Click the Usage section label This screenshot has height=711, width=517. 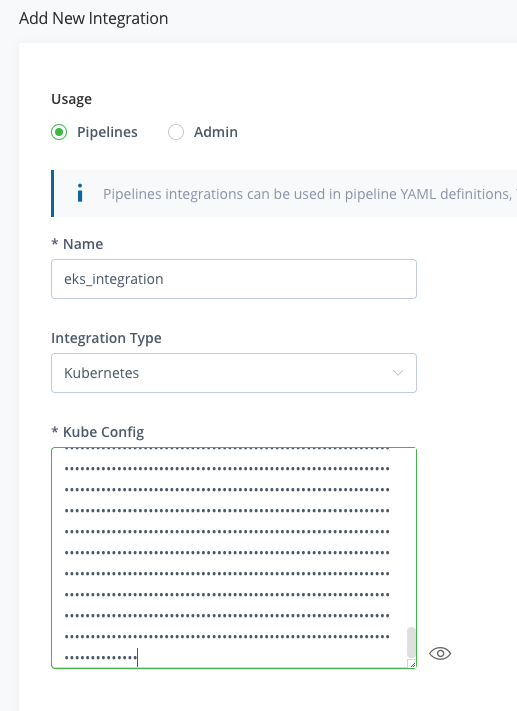coord(72,99)
